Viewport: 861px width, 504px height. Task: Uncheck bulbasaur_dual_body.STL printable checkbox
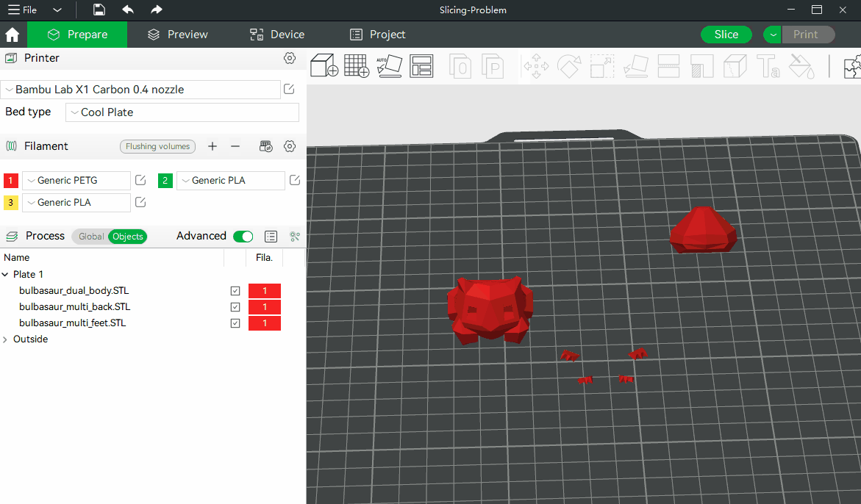tap(235, 291)
